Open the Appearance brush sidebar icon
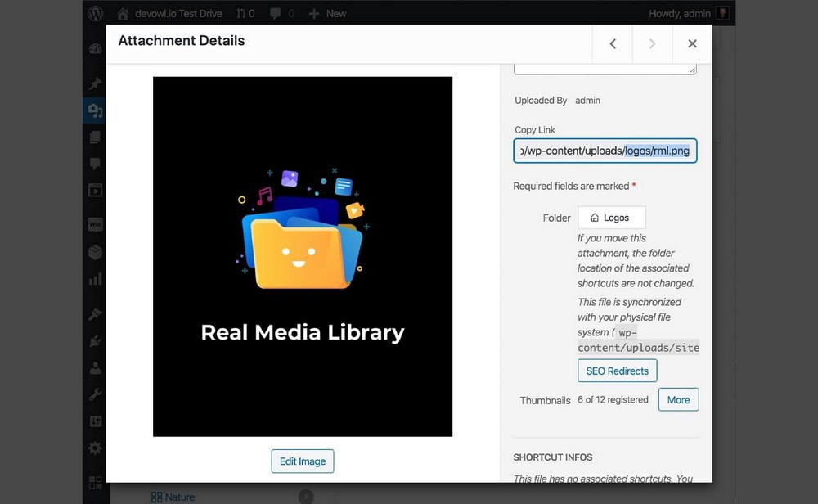Screen dimensions: 818x504 tap(95, 314)
